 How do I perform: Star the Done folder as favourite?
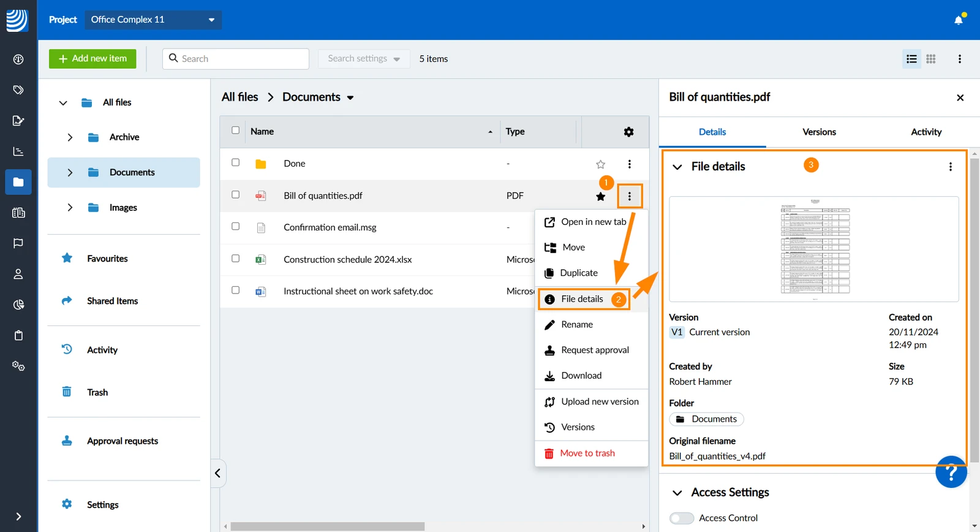coord(600,164)
